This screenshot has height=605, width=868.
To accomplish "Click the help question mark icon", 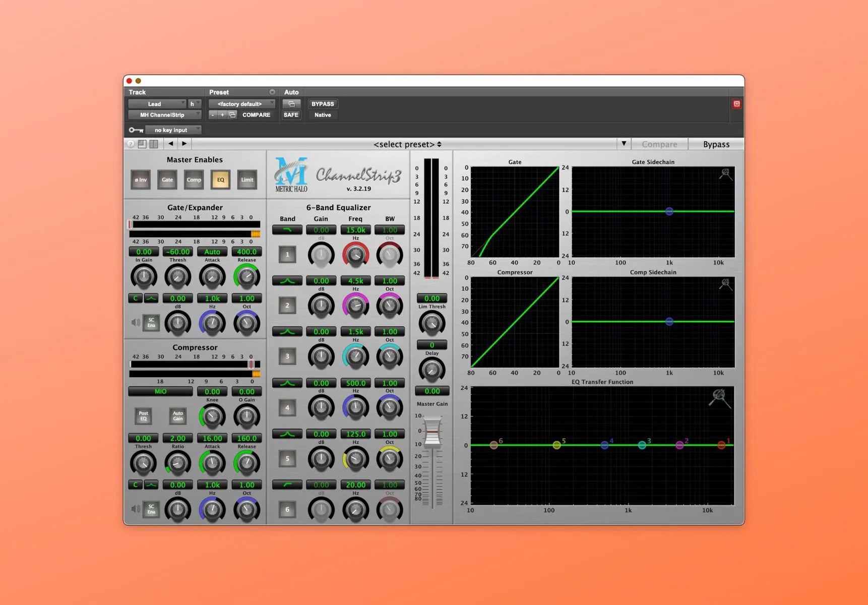I will (x=131, y=144).
